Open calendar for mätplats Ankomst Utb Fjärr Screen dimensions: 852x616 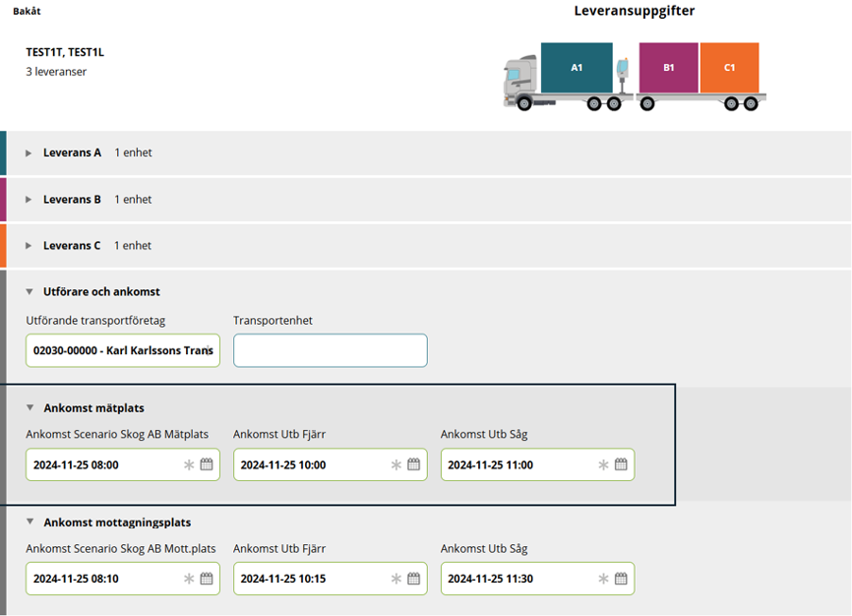[413, 464]
